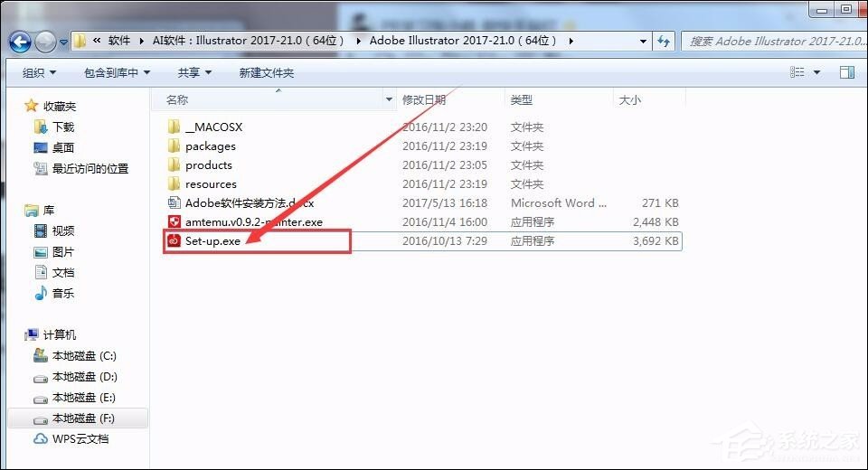The width and height of the screenshot is (868, 470).
Task: Open the 名称 column filter dropdown
Action: [389, 99]
